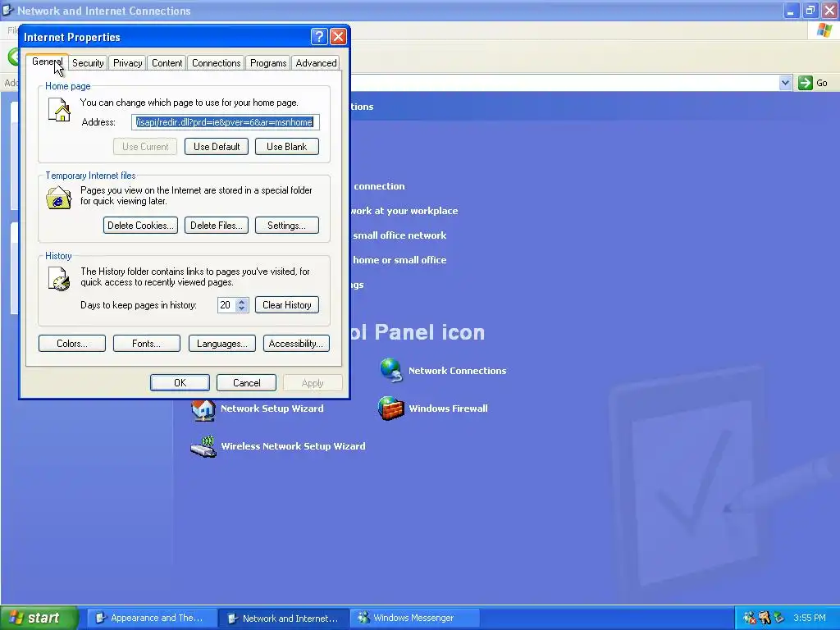The image size is (840, 630).
Task: Open the Languages dialog
Action: pos(222,344)
